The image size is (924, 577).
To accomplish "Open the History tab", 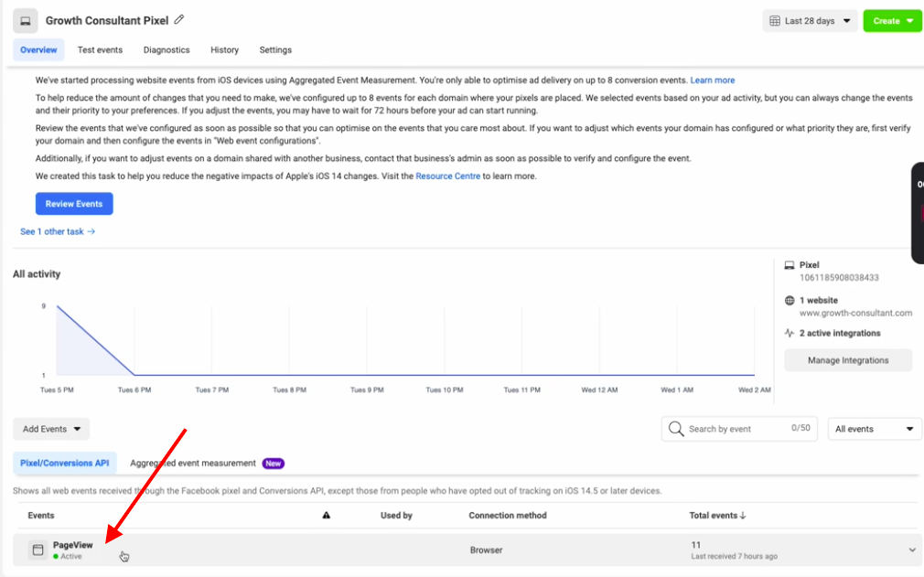I will click(224, 50).
